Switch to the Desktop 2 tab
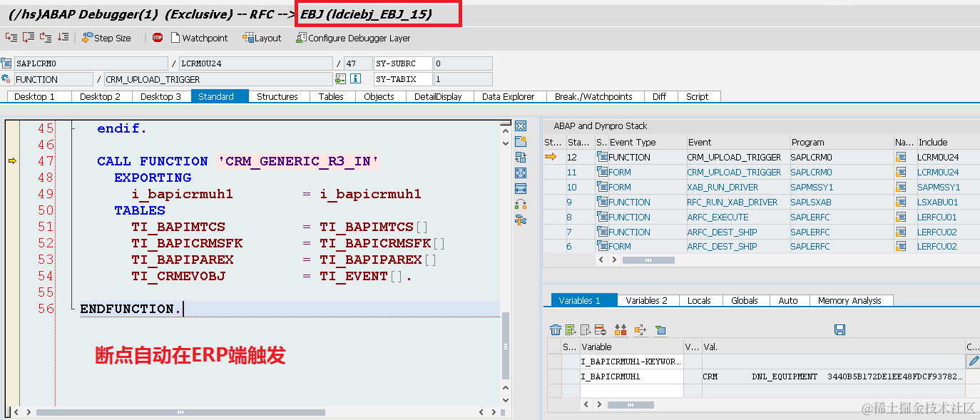The width and height of the screenshot is (980, 420). [100, 96]
